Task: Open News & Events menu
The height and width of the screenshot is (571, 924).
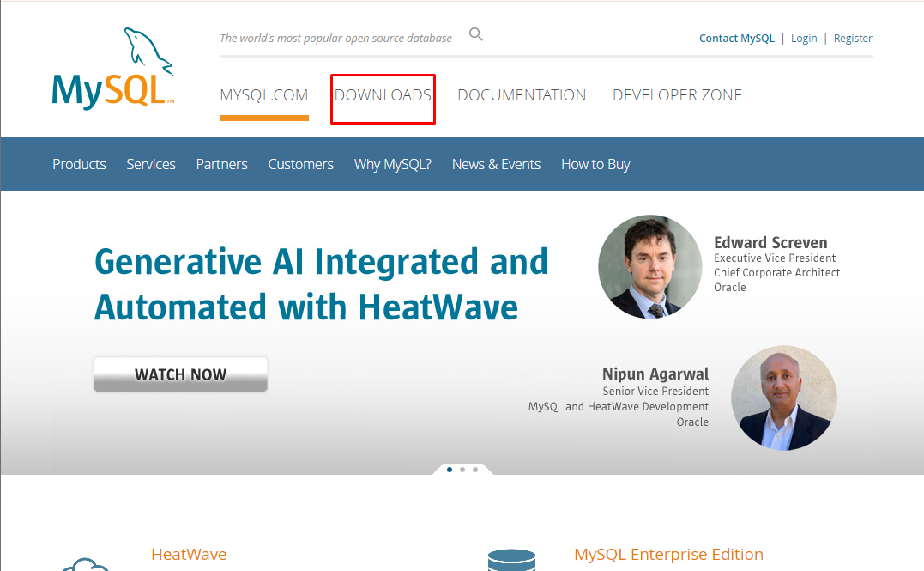Action: pyautogui.click(x=496, y=164)
